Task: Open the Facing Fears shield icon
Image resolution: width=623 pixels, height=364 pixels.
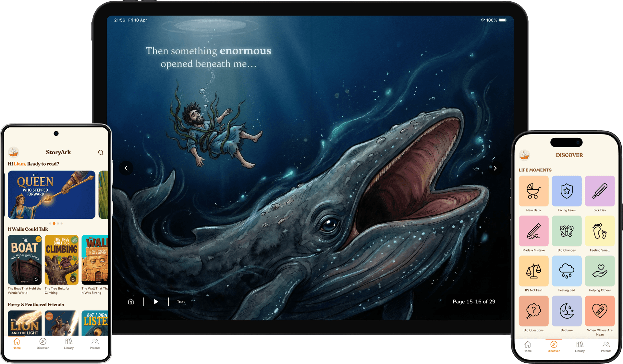Action: pos(567,191)
